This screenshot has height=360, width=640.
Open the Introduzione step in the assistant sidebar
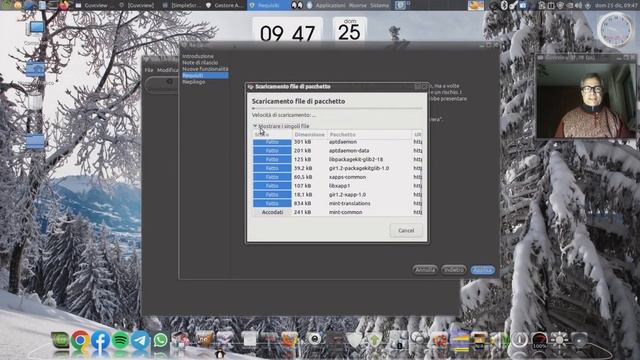(x=198, y=56)
